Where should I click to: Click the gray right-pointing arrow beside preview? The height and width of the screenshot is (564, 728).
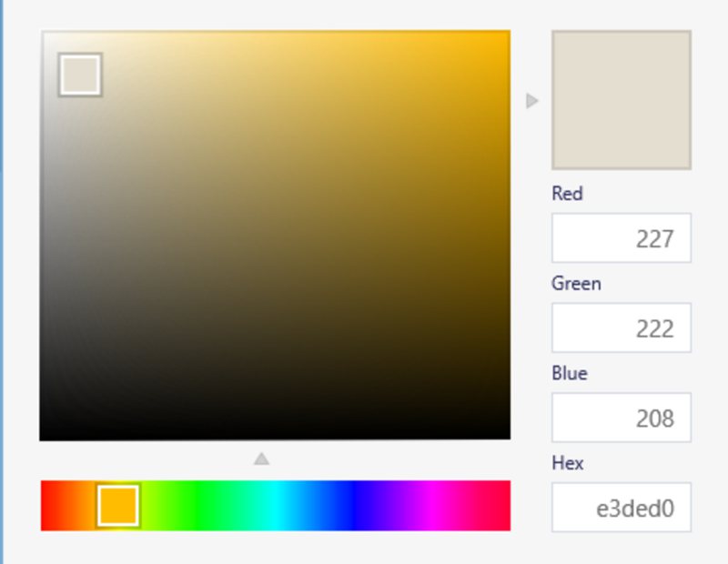[x=532, y=101]
